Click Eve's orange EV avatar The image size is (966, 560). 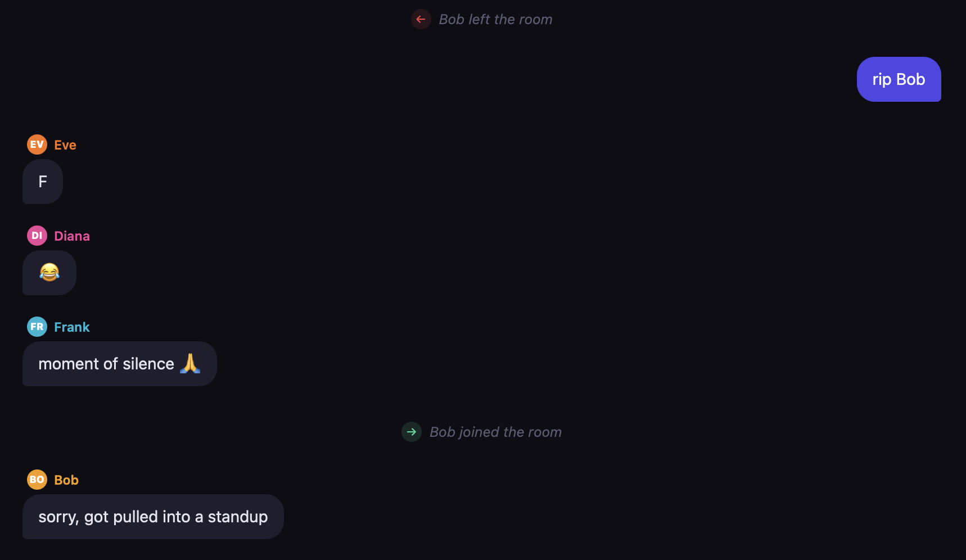(37, 144)
